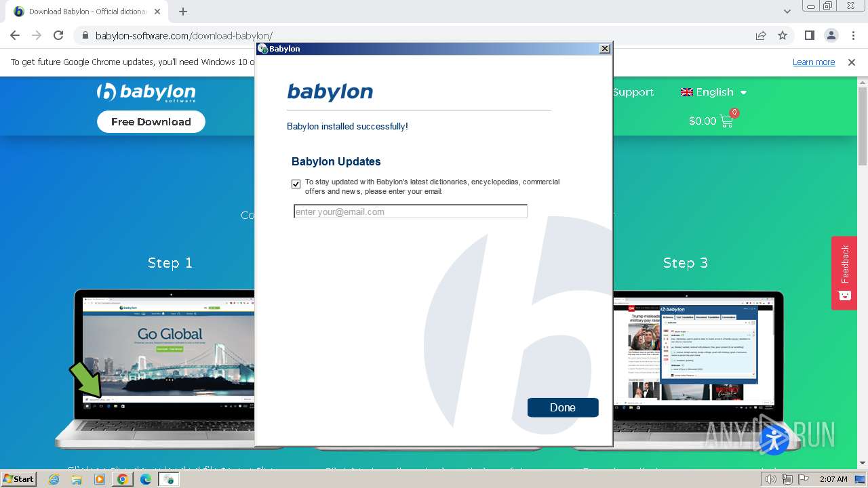This screenshot has width=868, height=488.
Task: Open media player taskbar icon
Action: coord(100,479)
